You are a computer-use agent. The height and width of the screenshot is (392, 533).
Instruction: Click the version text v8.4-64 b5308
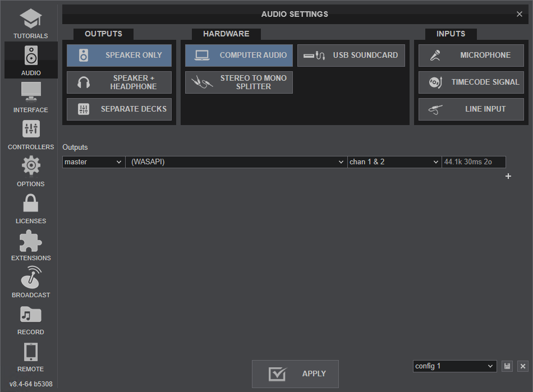coord(31,384)
